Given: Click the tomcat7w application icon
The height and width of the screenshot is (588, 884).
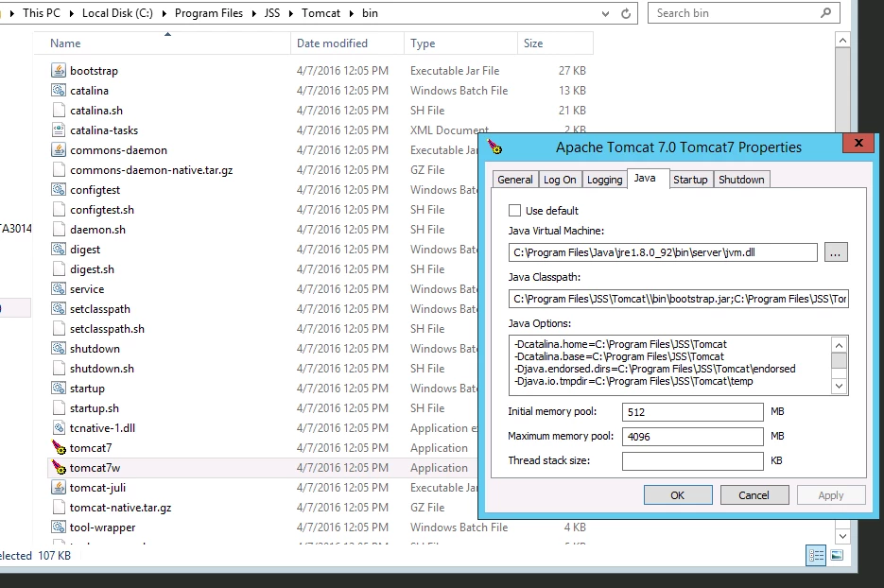Looking at the screenshot, I should [59, 467].
